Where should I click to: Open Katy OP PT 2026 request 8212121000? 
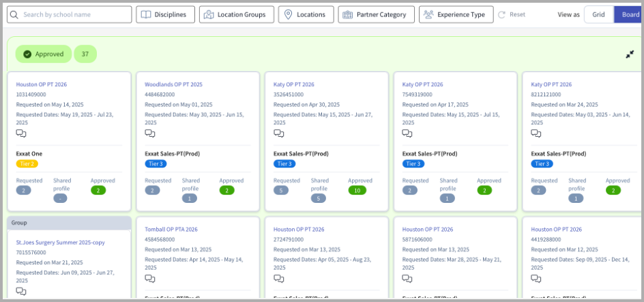click(x=551, y=84)
